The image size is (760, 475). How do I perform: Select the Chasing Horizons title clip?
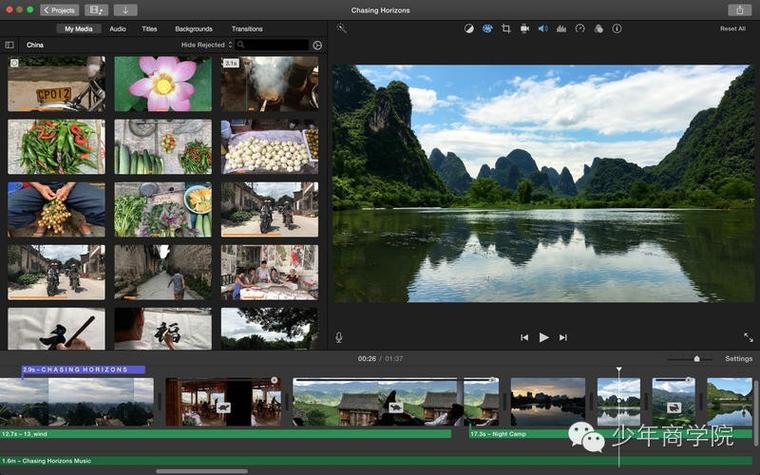click(83, 370)
